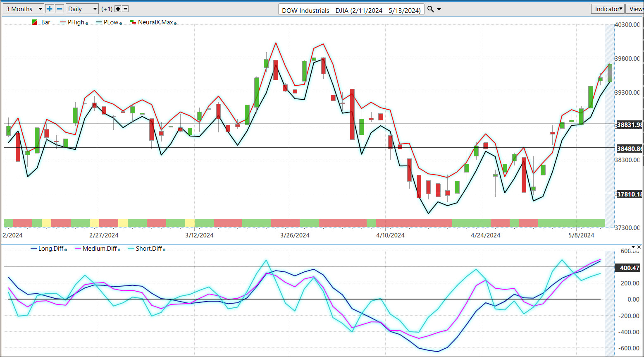
Task: Click the blue plus zoom-in icon
Action: [50, 9]
